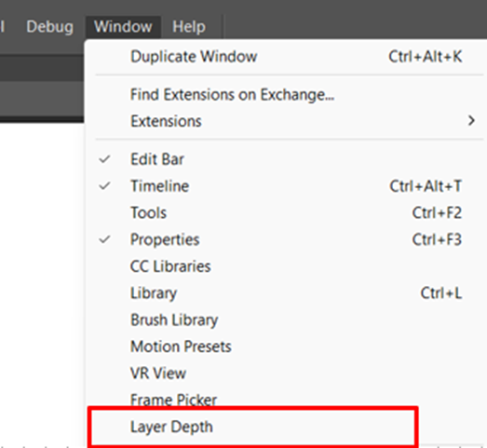Open the Debug menu
Screen dimensions: 487x448
pos(49,27)
